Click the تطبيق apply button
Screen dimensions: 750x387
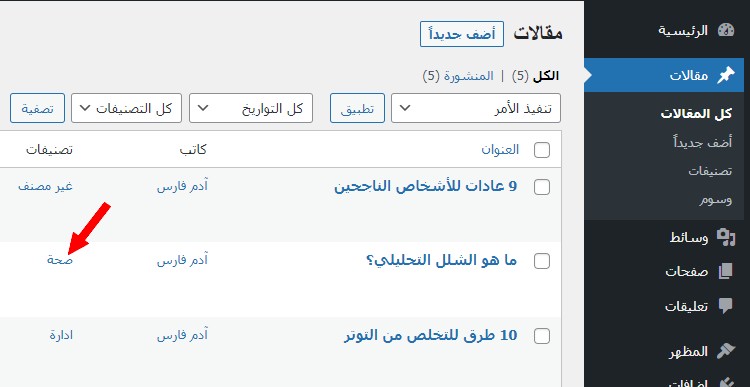357,108
